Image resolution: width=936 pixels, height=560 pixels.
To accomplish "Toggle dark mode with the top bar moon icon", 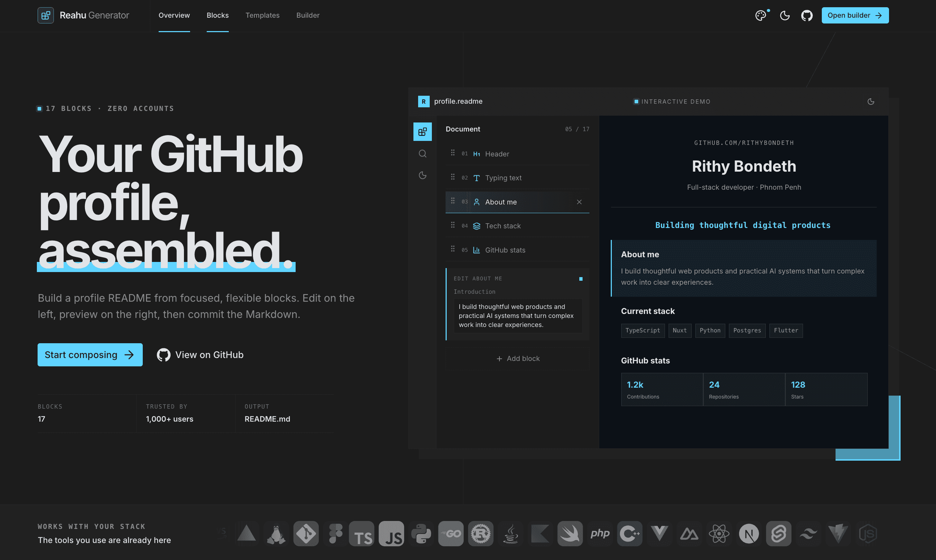I will 785,16.
